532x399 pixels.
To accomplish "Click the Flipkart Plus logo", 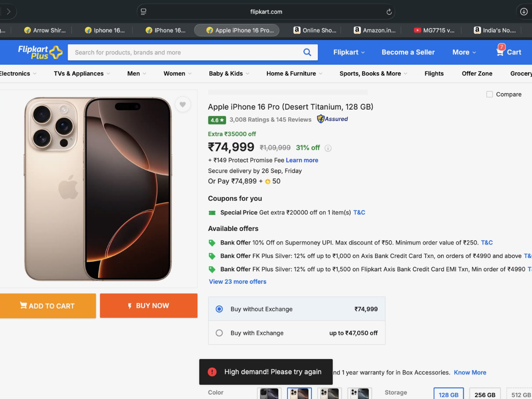I will (40, 52).
